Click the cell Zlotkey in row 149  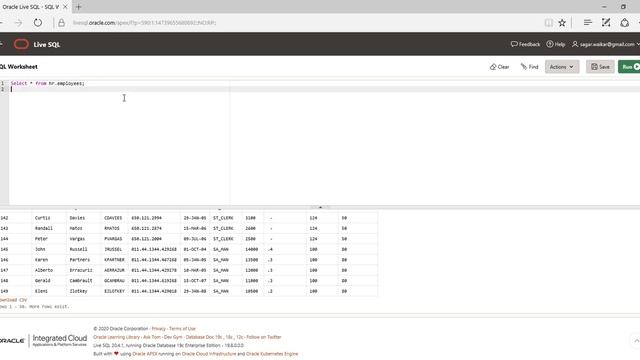78,291
